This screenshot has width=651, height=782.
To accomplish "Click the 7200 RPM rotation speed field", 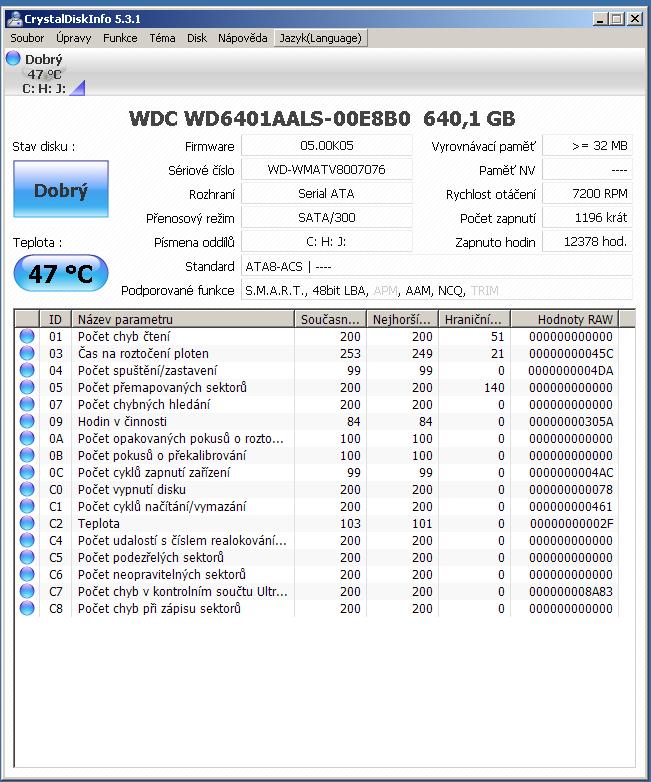I will pyautogui.click(x=588, y=194).
